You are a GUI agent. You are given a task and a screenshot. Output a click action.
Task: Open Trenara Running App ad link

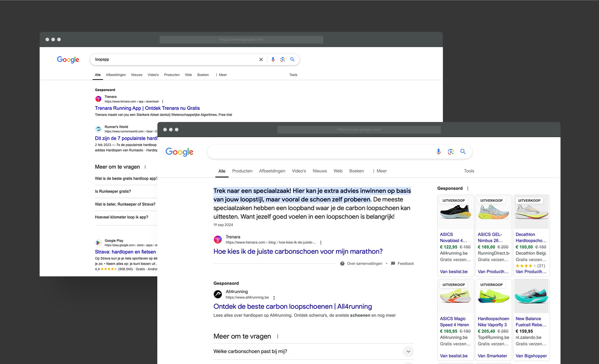coord(147,108)
